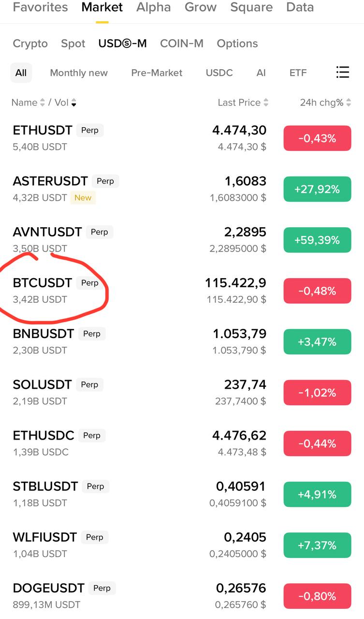Image resolution: width=364 pixels, height=619 pixels.
Task: Click the ETHUSDT -0,43% change button
Action: (x=317, y=138)
